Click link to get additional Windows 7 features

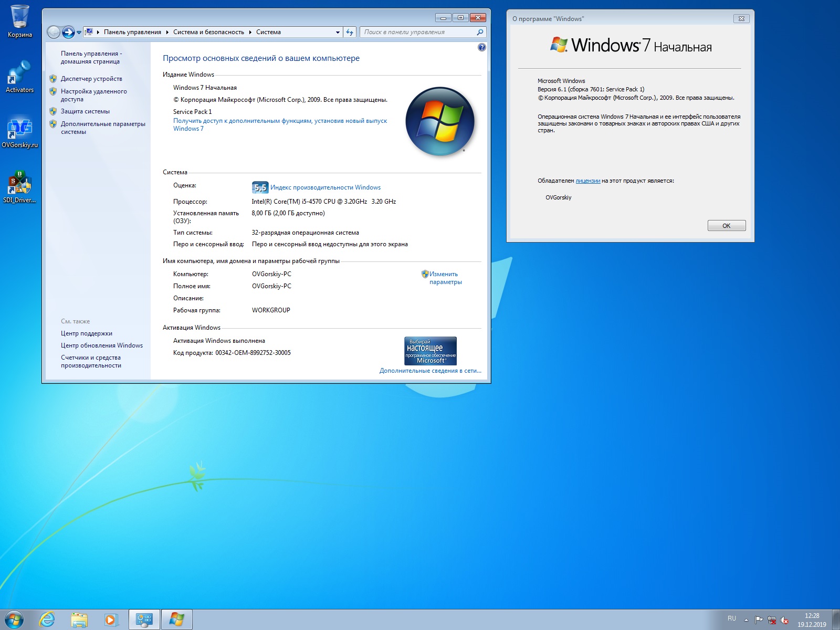pyautogui.click(x=280, y=124)
